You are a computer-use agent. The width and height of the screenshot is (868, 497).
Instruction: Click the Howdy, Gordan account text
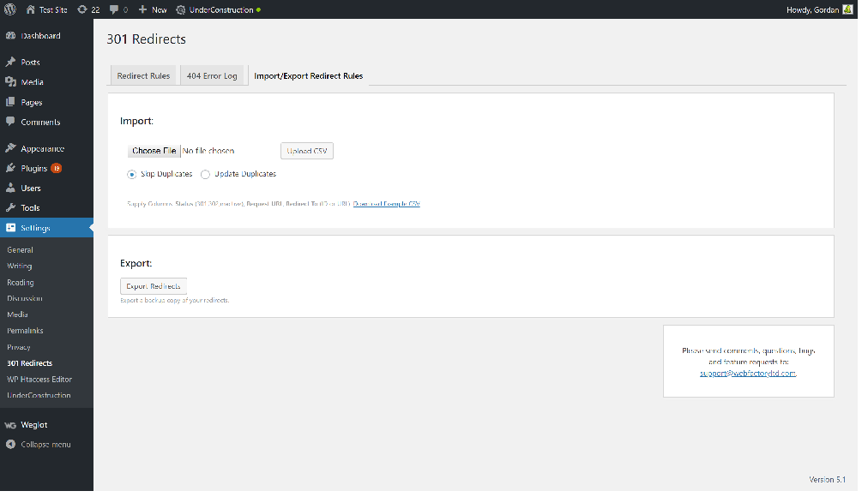tap(812, 10)
